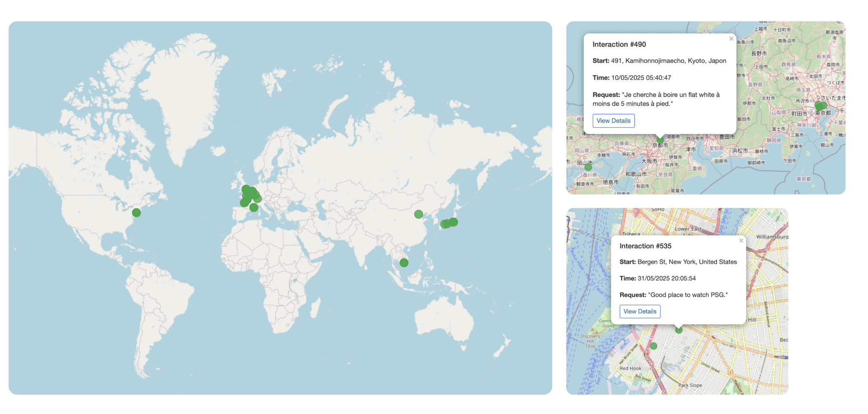Click the Interaction #535 popup title
The image size is (868, 414).
pos(645,246)
